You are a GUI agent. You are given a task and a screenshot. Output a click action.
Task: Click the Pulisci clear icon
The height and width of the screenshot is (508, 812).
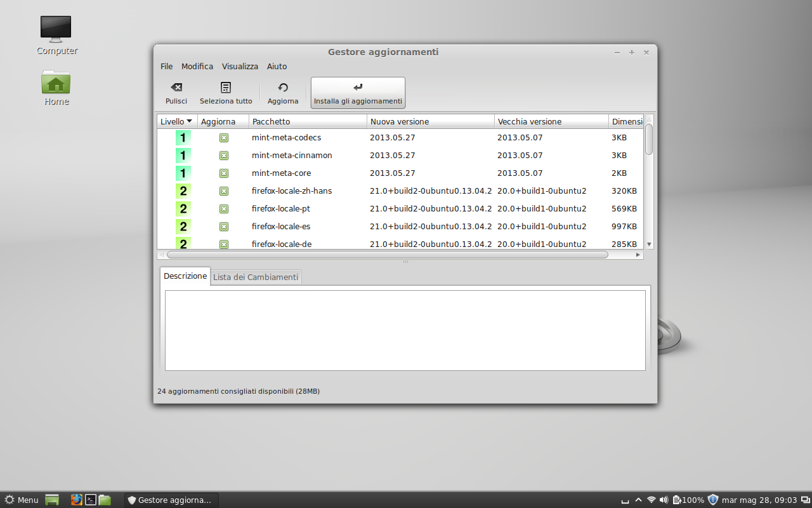point(176,88)
